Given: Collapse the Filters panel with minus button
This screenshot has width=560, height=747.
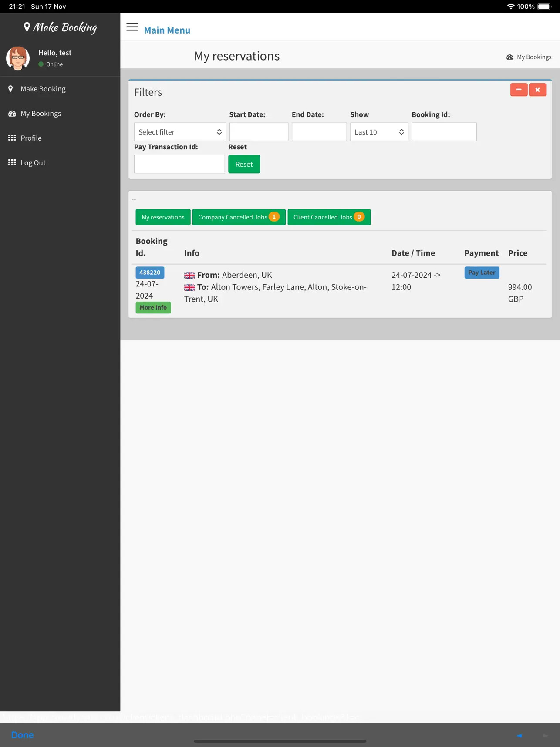Looking at the screenshot, I should click(519, 90).
